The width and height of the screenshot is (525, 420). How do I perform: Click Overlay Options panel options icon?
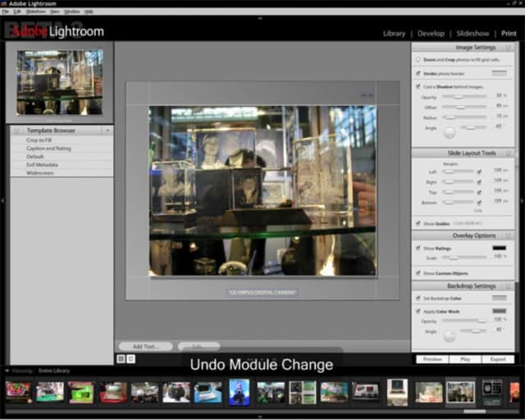[509, 235]
